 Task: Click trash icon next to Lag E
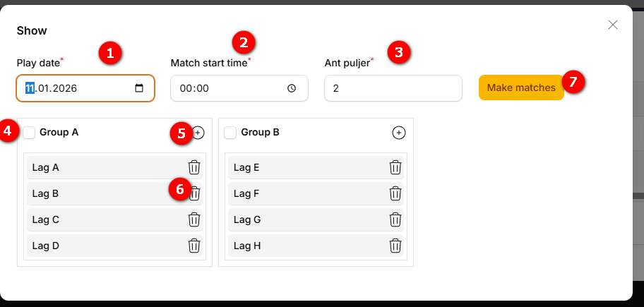point(395,167)
